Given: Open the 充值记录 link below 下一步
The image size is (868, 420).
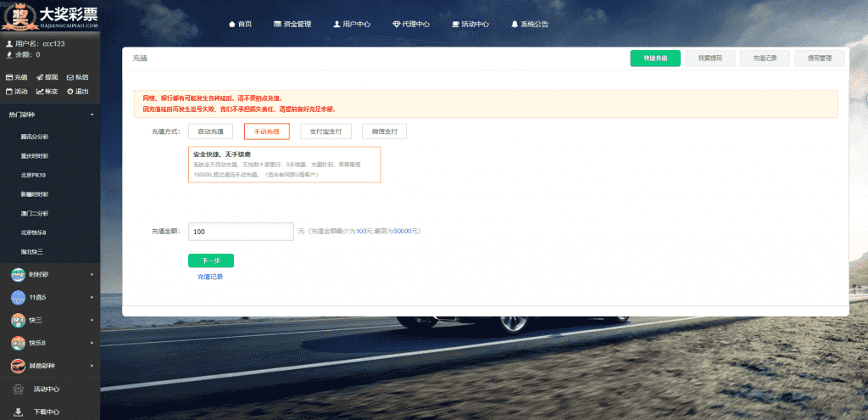Looking at the screenshot, I should point(210,277).
